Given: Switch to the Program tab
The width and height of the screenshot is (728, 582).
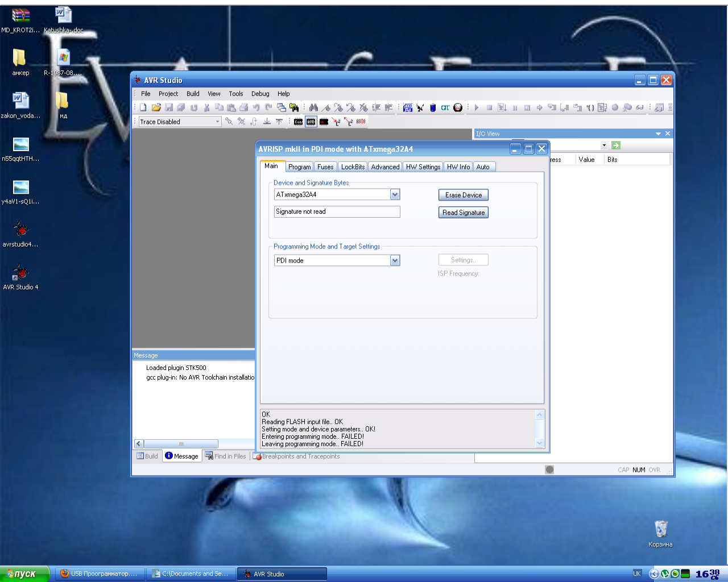Looking at the screenshot, I should click(299, 167).
